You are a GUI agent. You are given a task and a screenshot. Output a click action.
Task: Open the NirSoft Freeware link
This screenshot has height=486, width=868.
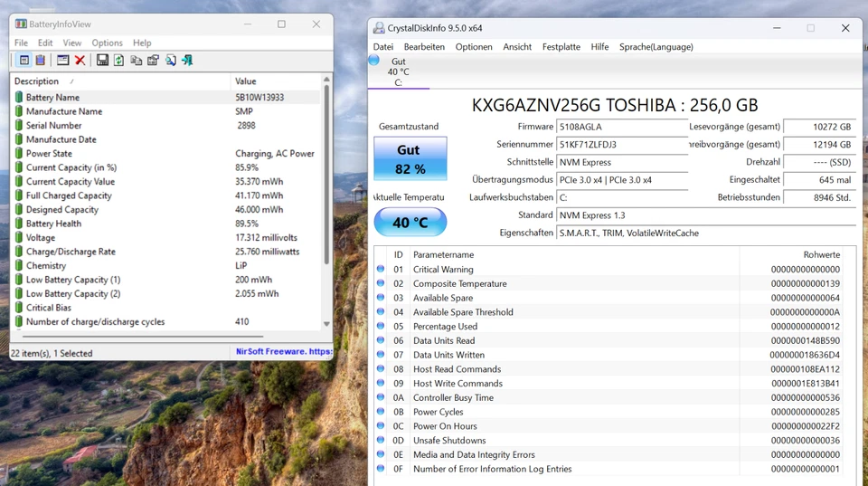(283, 351)
